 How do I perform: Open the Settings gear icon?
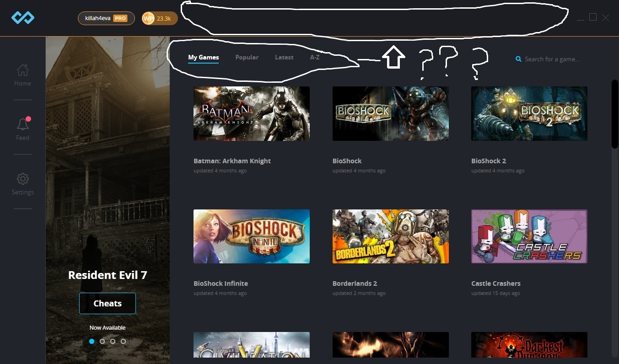point(22,179)
